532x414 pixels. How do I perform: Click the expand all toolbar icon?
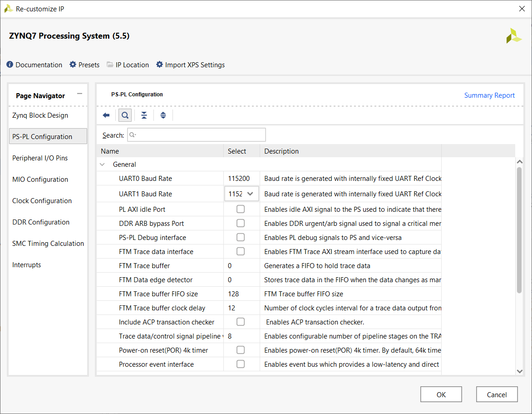163,115
